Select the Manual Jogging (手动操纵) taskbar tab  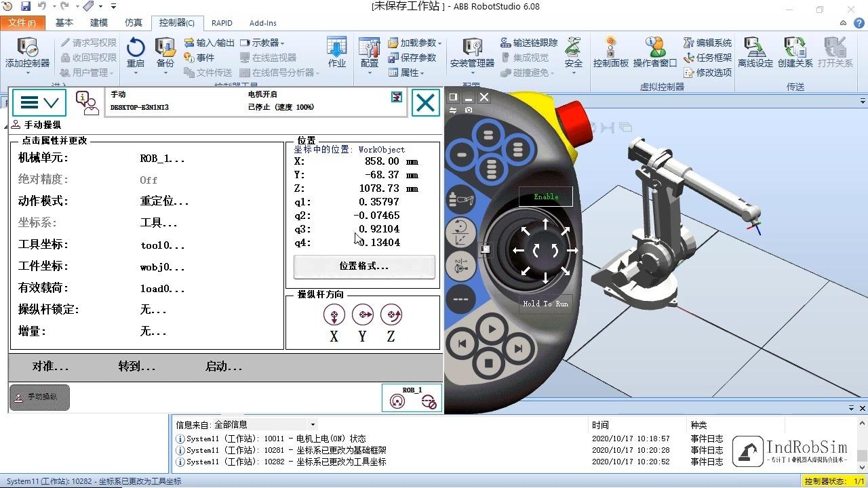[39, 397]
